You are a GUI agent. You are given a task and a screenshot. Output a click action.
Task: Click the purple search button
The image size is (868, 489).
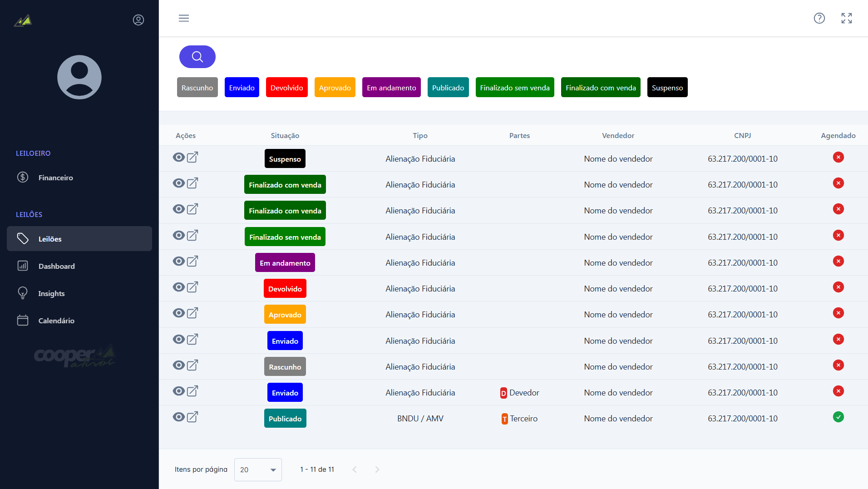tap(197, 57)
